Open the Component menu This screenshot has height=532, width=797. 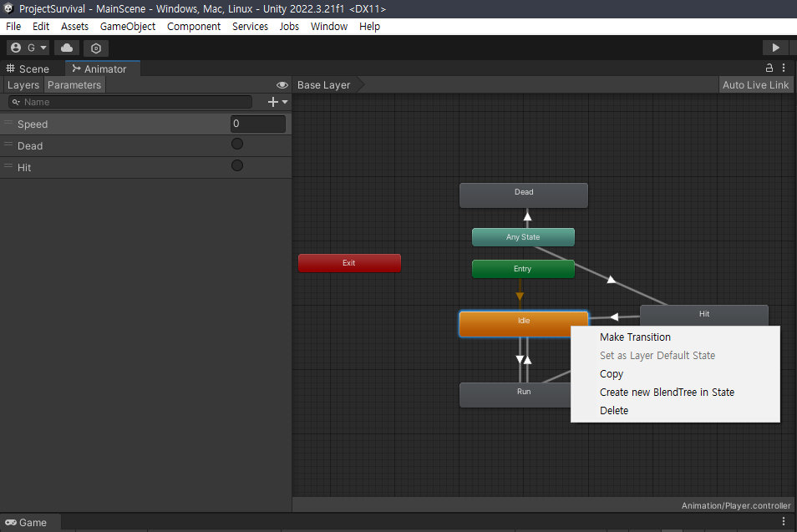pos(194,27)
